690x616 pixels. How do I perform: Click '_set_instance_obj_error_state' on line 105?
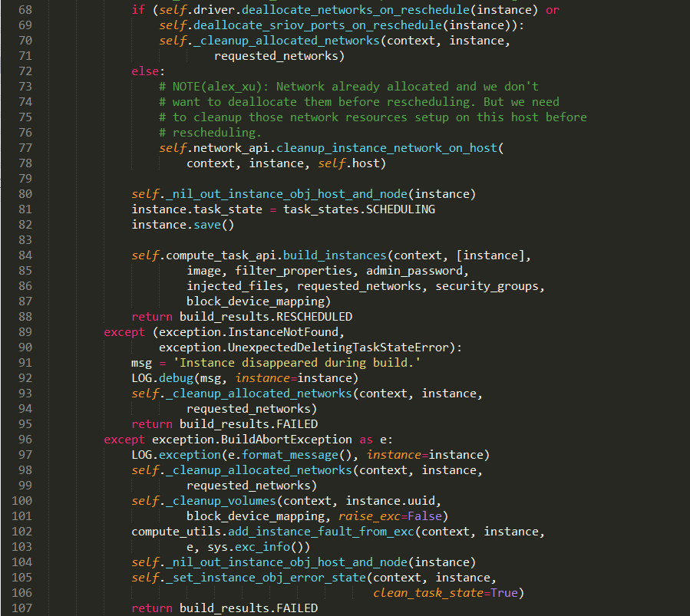point(266,578)
